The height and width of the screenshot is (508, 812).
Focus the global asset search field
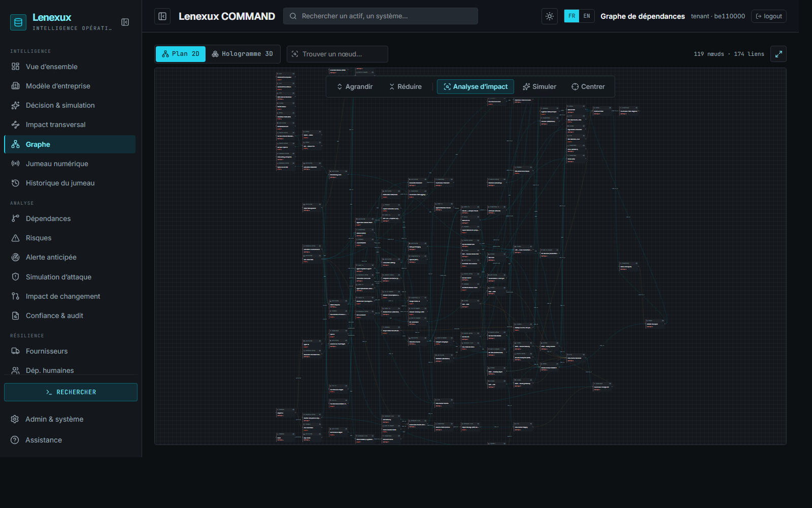tap(381, 16)
